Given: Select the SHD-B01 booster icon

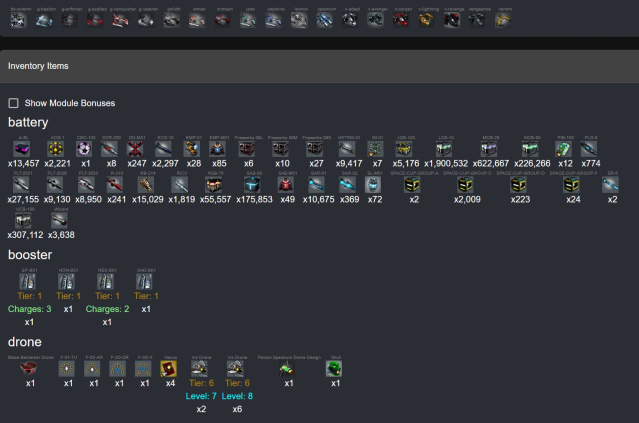Looking at the screenshot, I should coord(145,284).
